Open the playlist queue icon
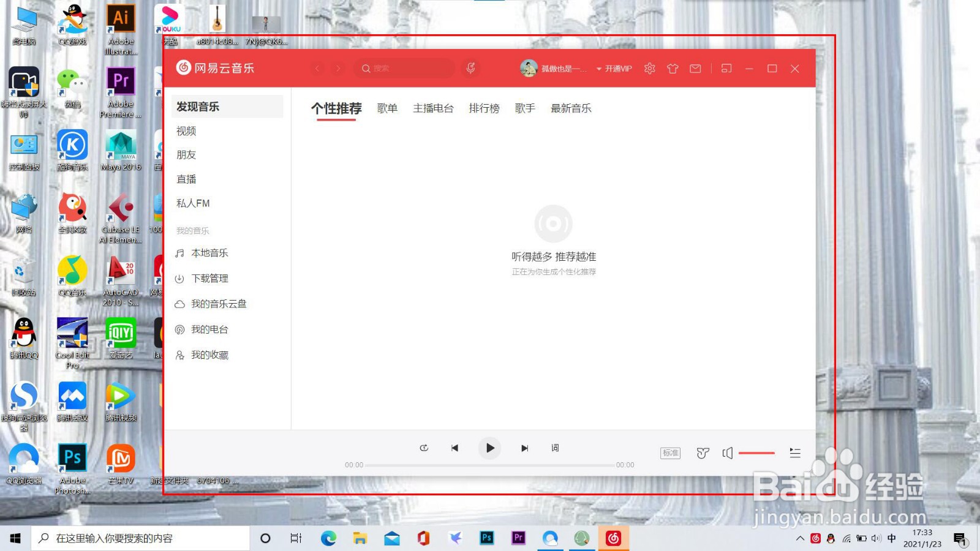This screenshot has height=551, width=980. (x=795, y=453)
